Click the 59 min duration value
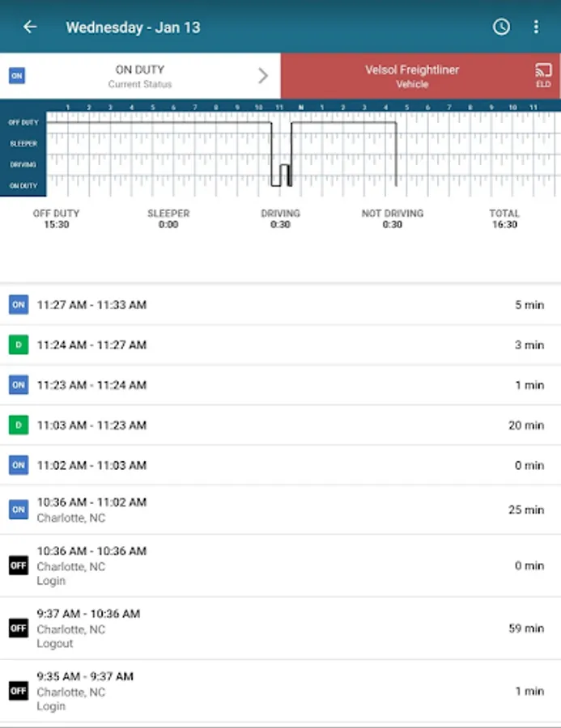The width and height of the screenshot is (561, 728). click(x=526, y=629)
